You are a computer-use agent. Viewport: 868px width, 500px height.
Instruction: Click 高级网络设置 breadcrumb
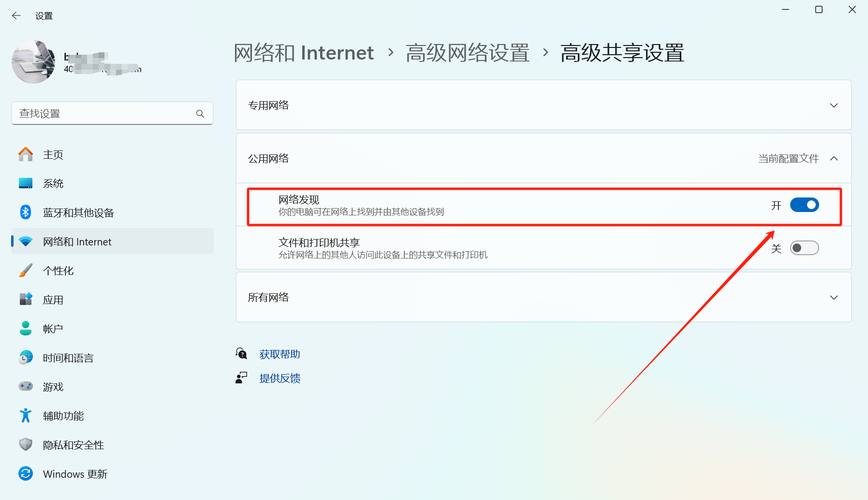(x=468, y=53)
